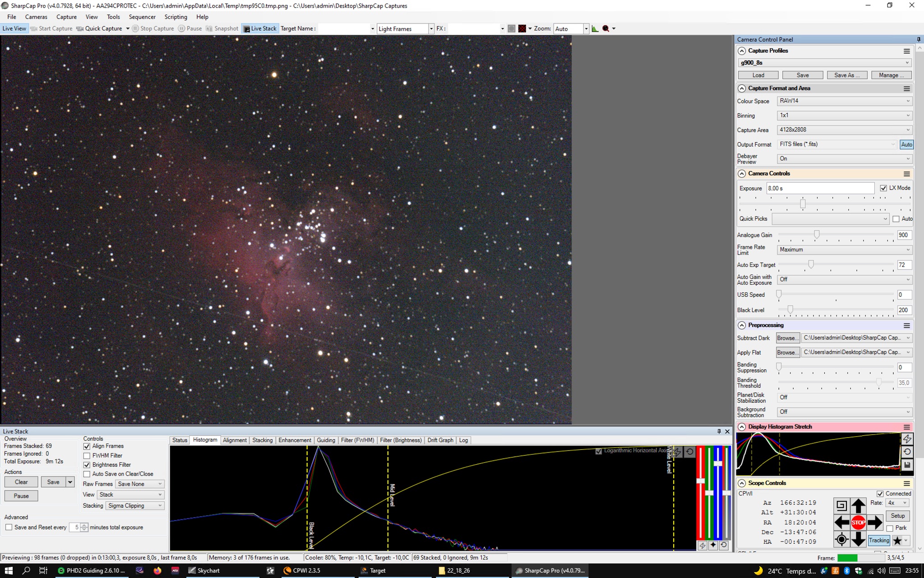Enable the FWHM Filter checkbox

pyautogui.click(x=87, y=456)
